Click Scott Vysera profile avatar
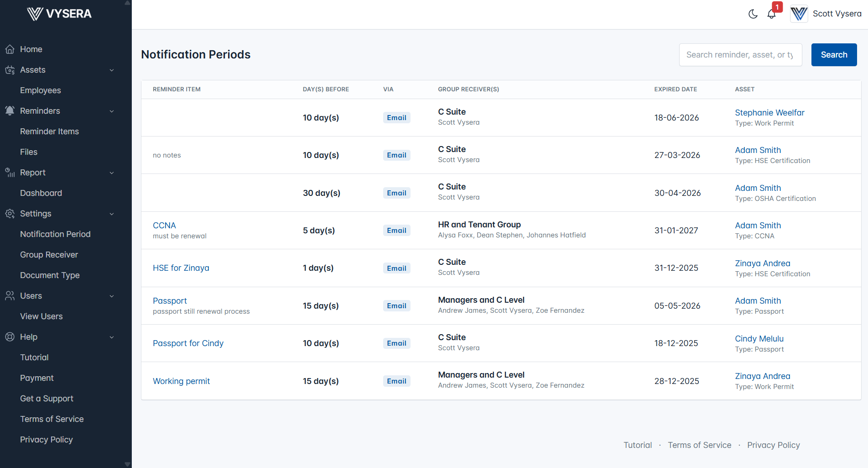The width and height of the screenshot is (868, 468). pos(799,14)
